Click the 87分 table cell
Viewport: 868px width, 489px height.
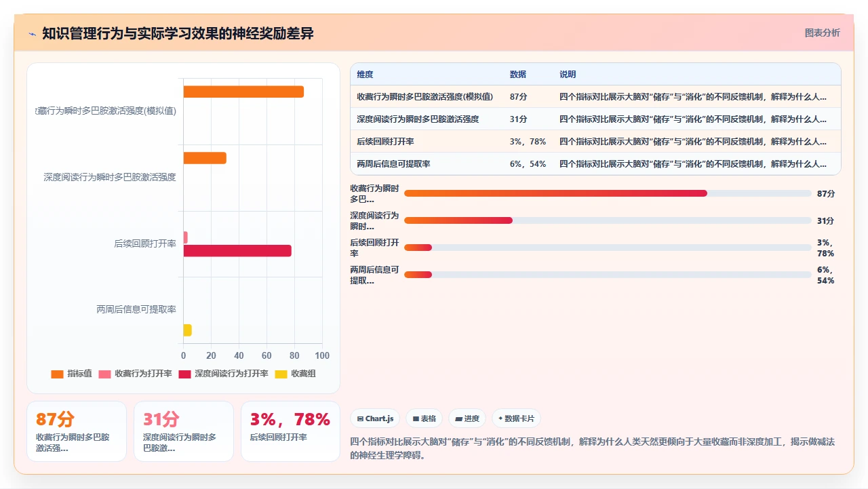click(518, 96)
